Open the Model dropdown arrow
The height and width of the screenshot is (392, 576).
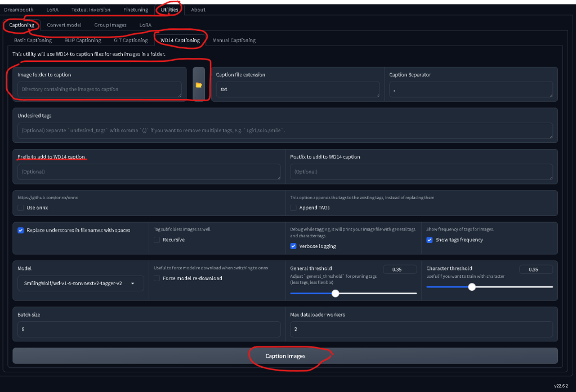(132, 283)
